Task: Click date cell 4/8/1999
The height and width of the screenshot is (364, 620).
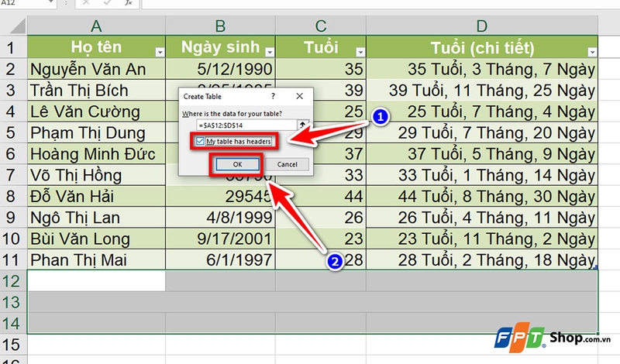Action: (x=220, y=218)
